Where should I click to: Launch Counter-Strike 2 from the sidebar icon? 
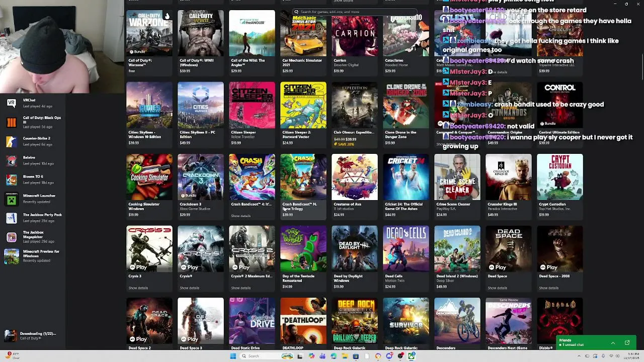click(x=11, y=141)
